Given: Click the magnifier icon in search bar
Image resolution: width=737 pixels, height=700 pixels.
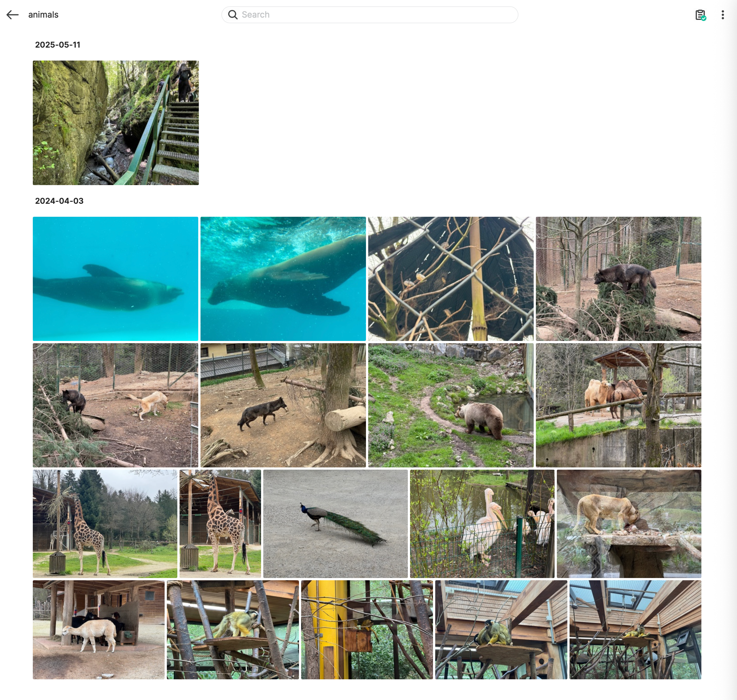Looking at the screenshot, I should pos(233,14).
